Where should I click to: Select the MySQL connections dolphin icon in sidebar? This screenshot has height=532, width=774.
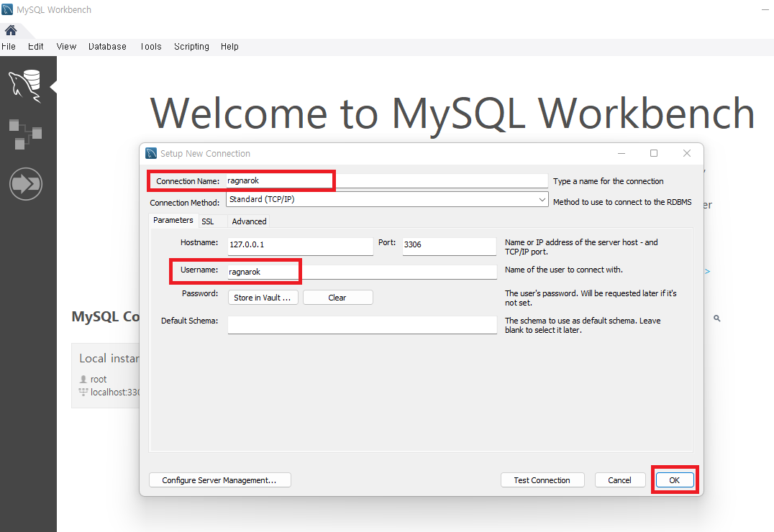click(x=24, y=86)
